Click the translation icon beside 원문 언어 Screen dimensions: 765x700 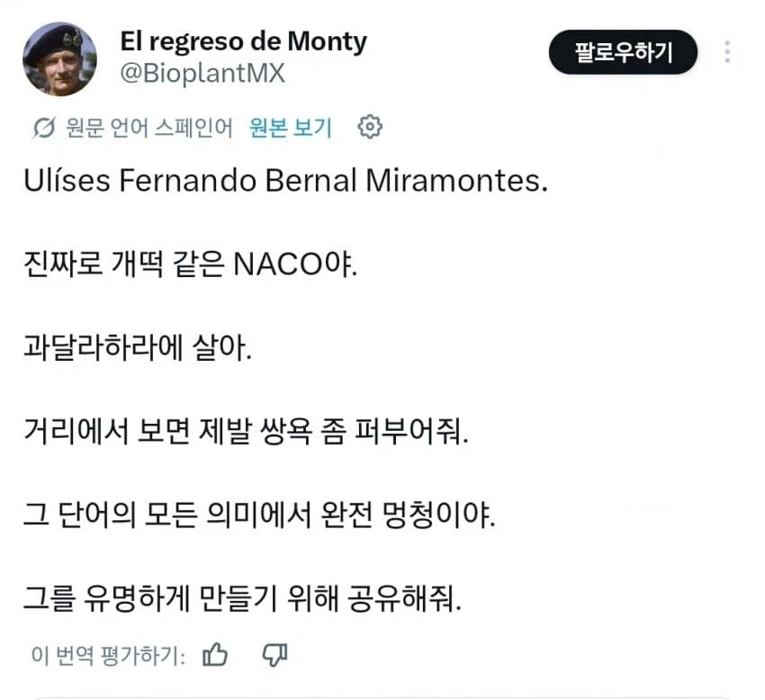(44, 129)
